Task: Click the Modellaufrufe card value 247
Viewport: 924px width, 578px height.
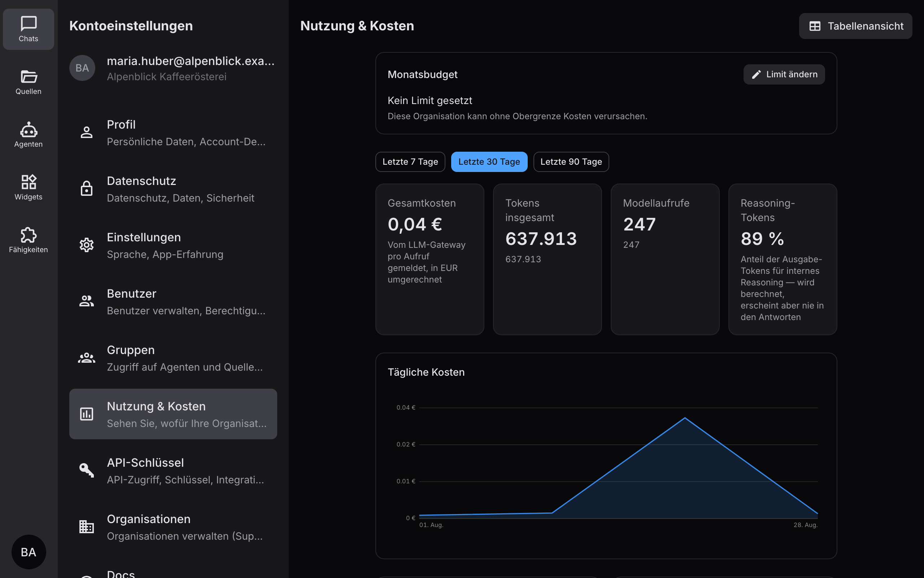Action: click(x=639, y=224)
